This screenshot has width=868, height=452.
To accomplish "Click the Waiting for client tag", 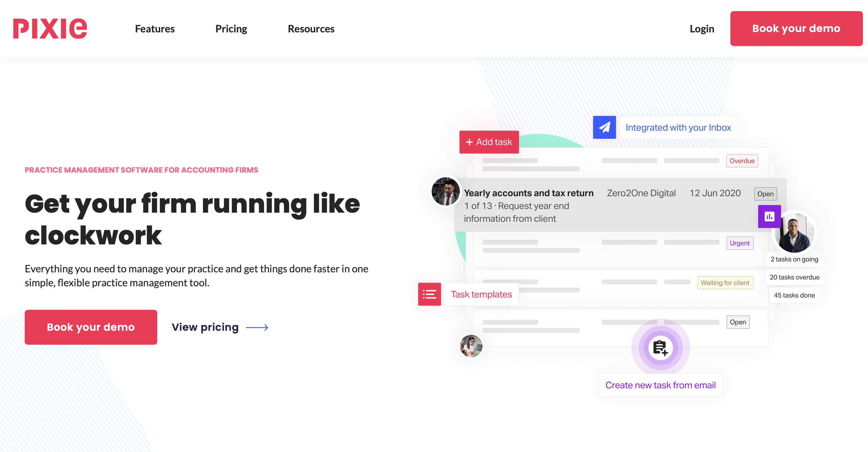I will point(725,283).
